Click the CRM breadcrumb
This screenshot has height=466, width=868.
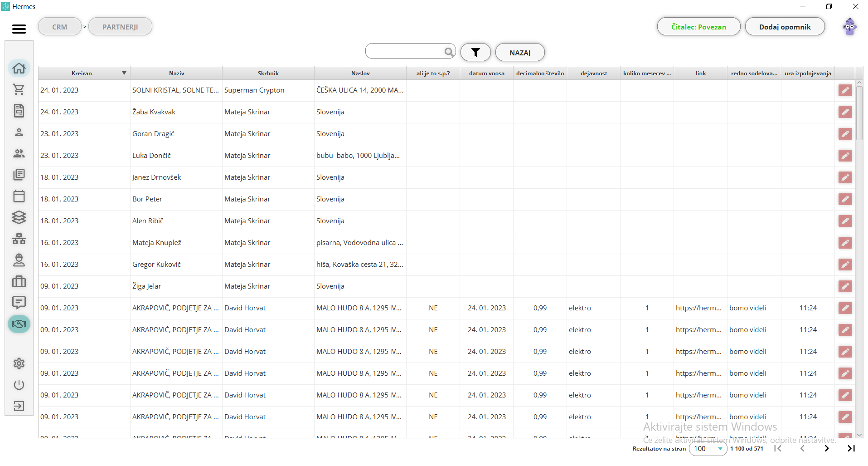point(60,27)
